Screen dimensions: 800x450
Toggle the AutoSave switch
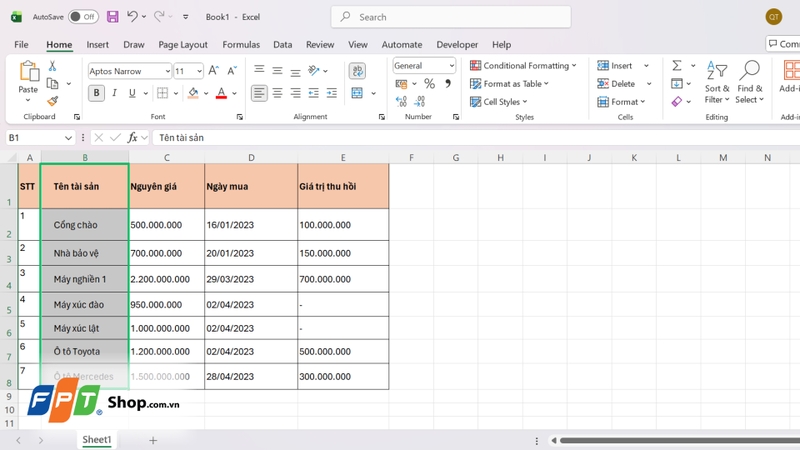pyautogui.click(x=84, y=17)
